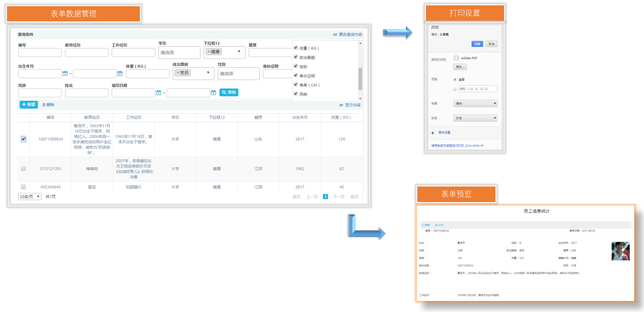Open calendar for 填写日期 end date
The width and height of the screenshot is (644, 312).
(213, 93)
